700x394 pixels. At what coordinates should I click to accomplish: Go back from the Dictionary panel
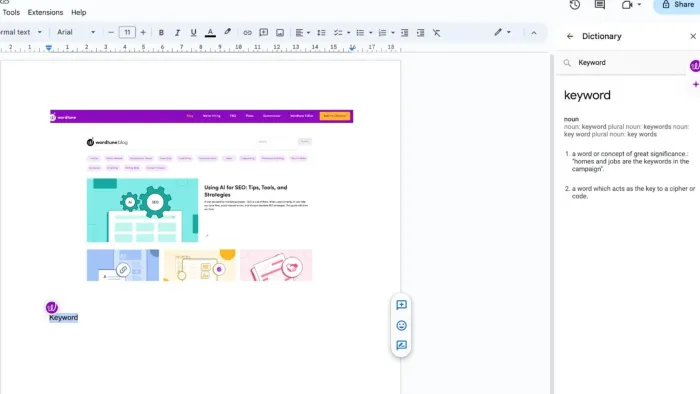570,36
